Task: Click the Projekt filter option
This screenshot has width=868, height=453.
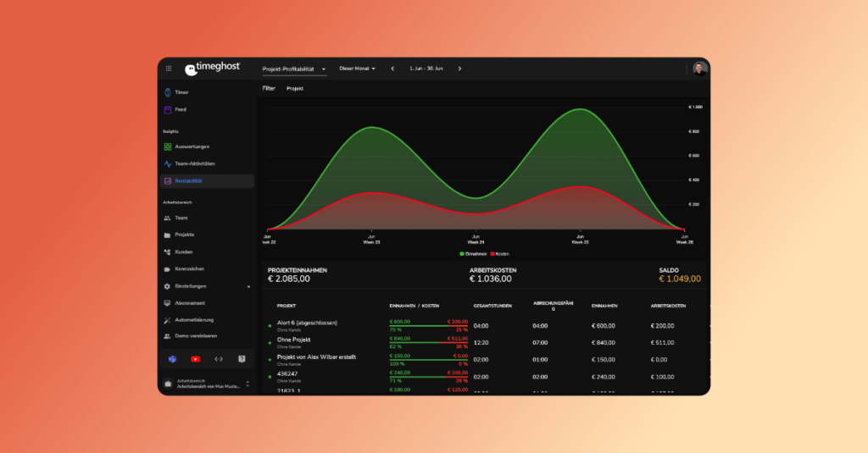Action: point(295,88)
